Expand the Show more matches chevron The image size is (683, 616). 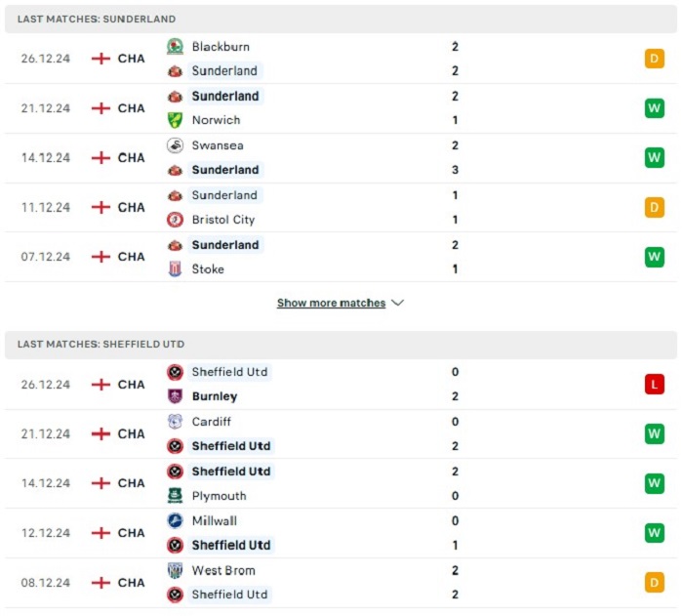(398, 303)
